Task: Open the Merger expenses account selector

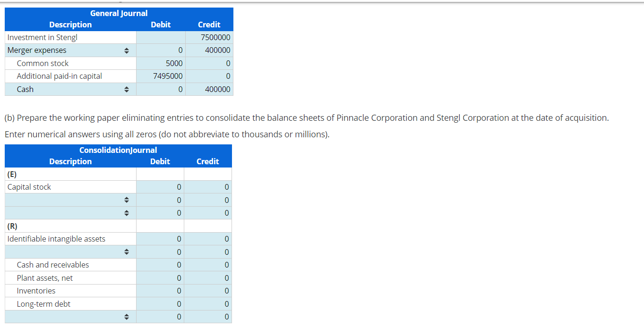Action: tap(127, 50)
